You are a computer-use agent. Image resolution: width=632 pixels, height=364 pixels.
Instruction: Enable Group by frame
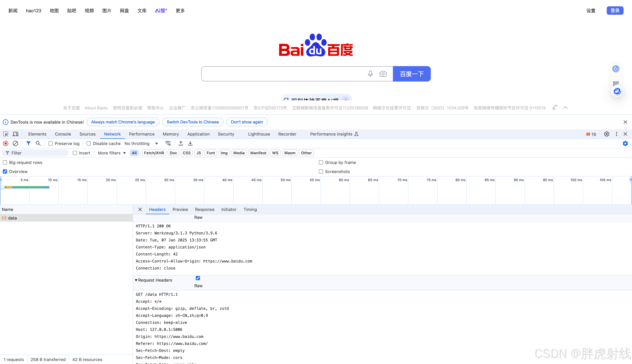point(321,163)
